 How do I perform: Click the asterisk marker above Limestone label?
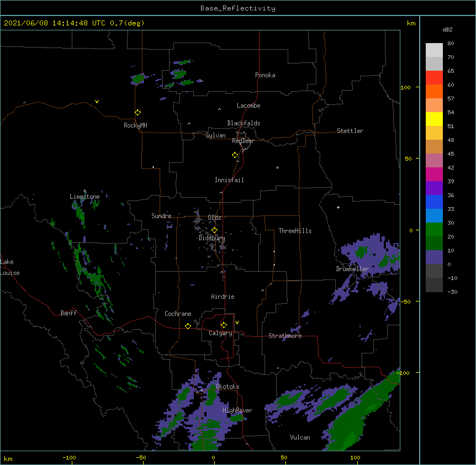pyautogui.click(x=84, y=191)
